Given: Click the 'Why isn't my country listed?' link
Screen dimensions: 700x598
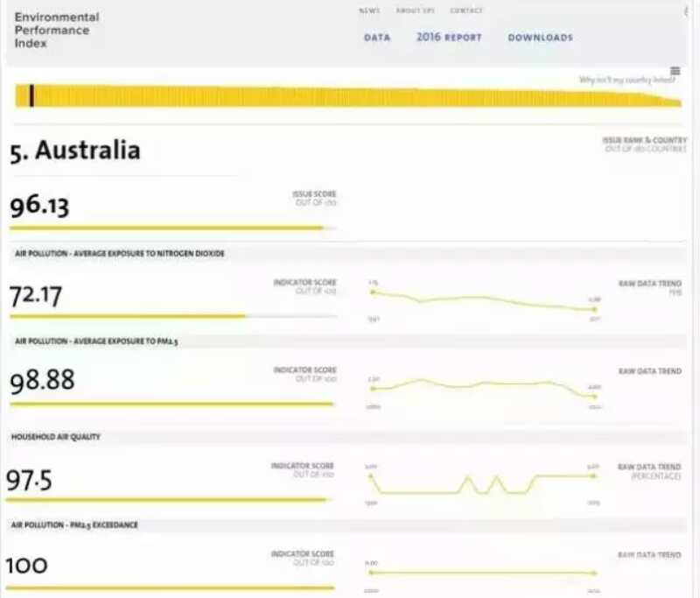Looking at the screenshot, I should pyautogui.click(x=626, y=81).
